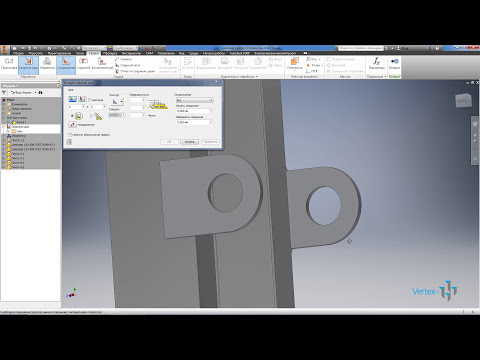Open the appearance dropdown in quick access toolbar
Image resolution: width=480 pixels, height=360 pixels.
tap(125, 48)
